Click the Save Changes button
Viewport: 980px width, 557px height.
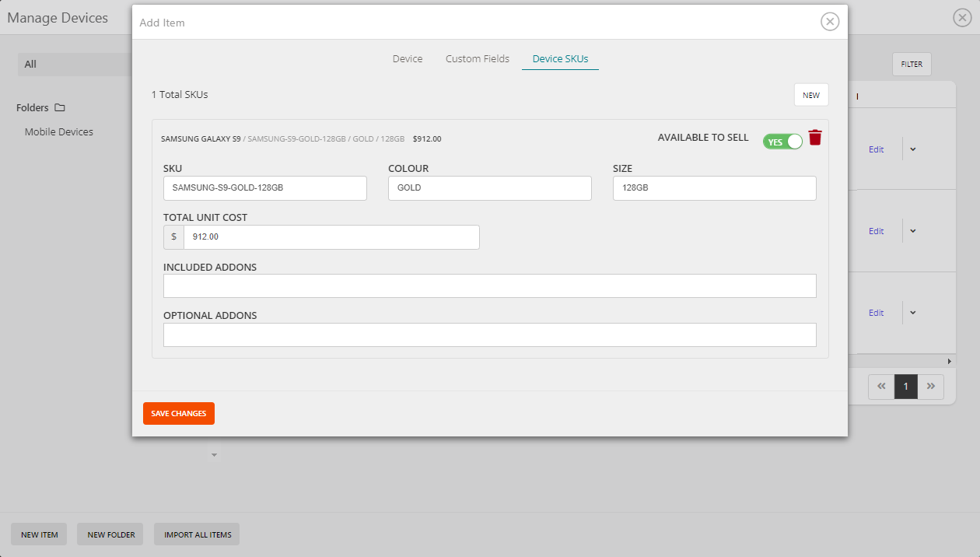pyautogui.click(x=179, y=414)
